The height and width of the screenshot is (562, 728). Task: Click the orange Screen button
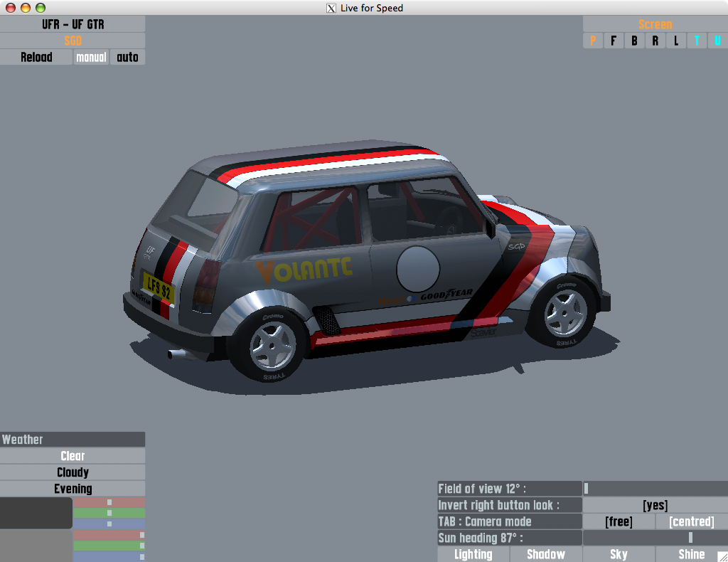coord(655,24)
